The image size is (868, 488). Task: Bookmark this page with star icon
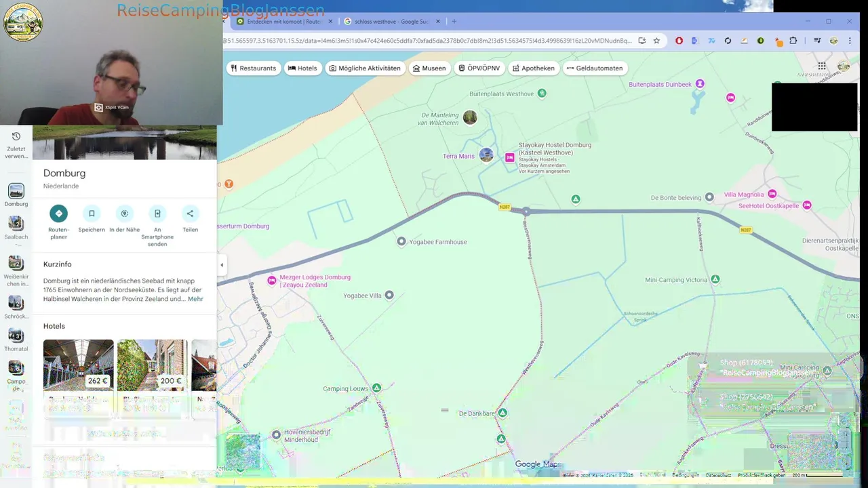point(656,41)
